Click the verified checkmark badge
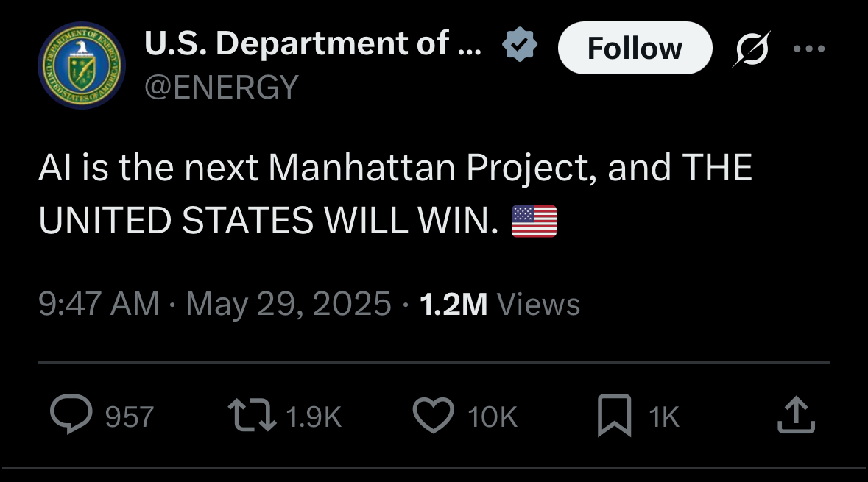The height and width of the screenshot is (482, 868). pyautogui.click(x=520, y=47)
